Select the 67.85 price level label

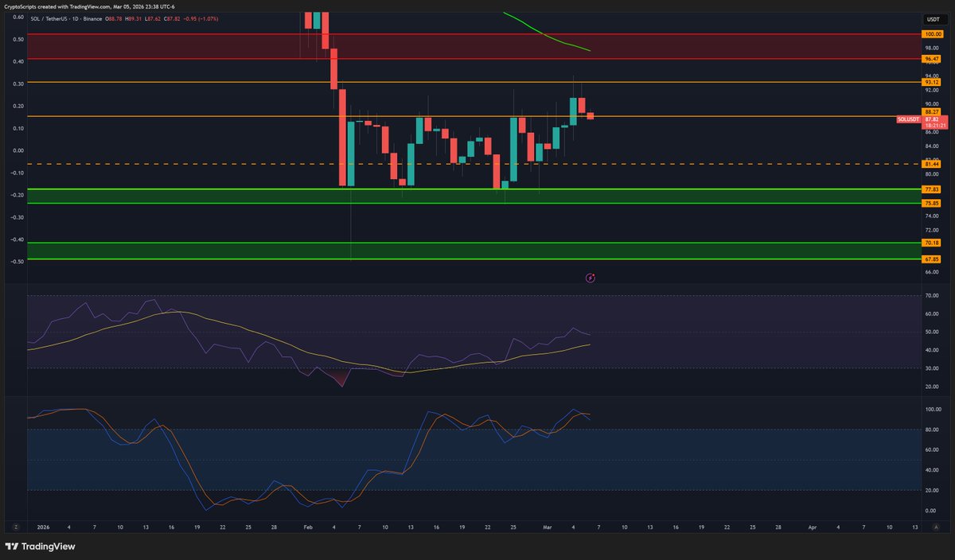933,259
